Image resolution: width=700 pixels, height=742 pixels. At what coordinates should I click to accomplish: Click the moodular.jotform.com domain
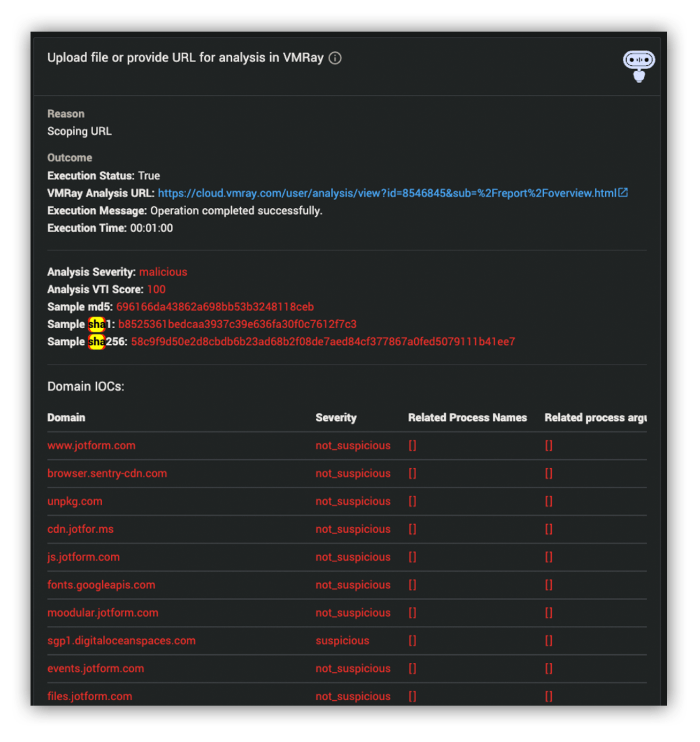pos(103,612)
